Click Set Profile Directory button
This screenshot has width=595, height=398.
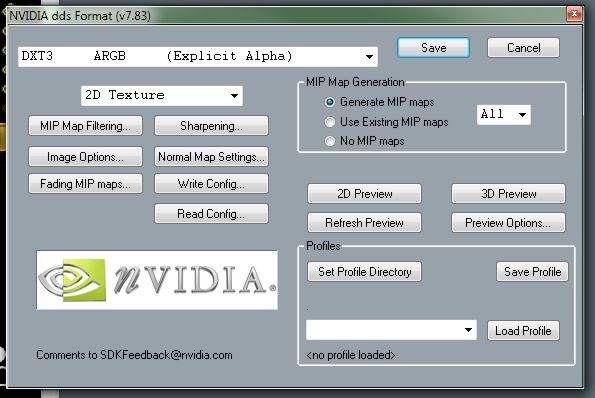coord(364,272)
